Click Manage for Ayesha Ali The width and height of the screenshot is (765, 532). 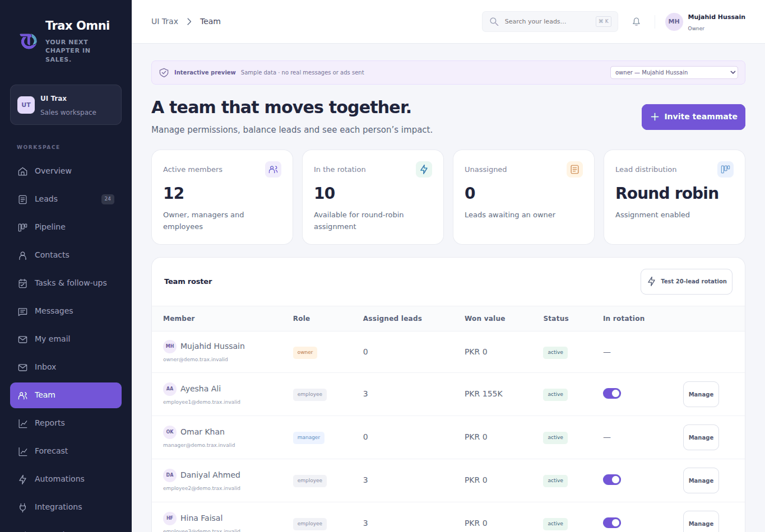[701, 394]
